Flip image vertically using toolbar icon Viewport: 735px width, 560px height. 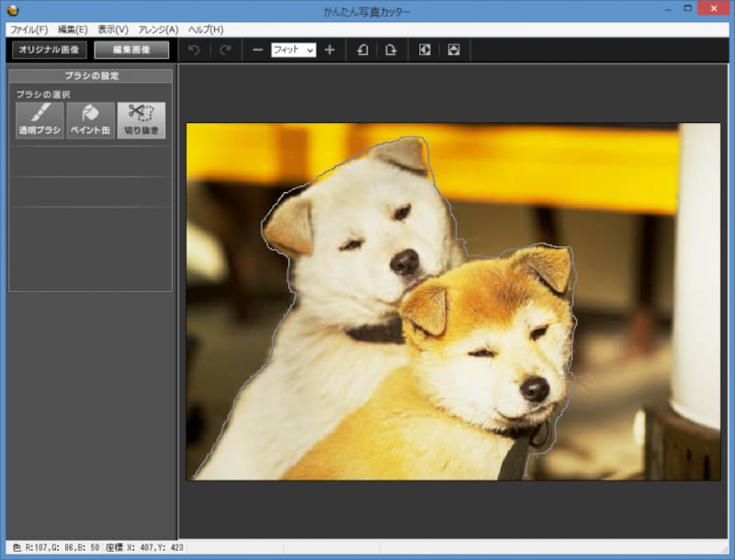454,50
